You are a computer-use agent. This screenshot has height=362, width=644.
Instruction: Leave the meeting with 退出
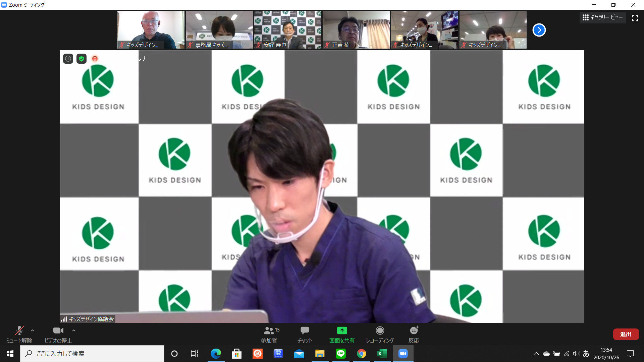(x=626, y=334)
